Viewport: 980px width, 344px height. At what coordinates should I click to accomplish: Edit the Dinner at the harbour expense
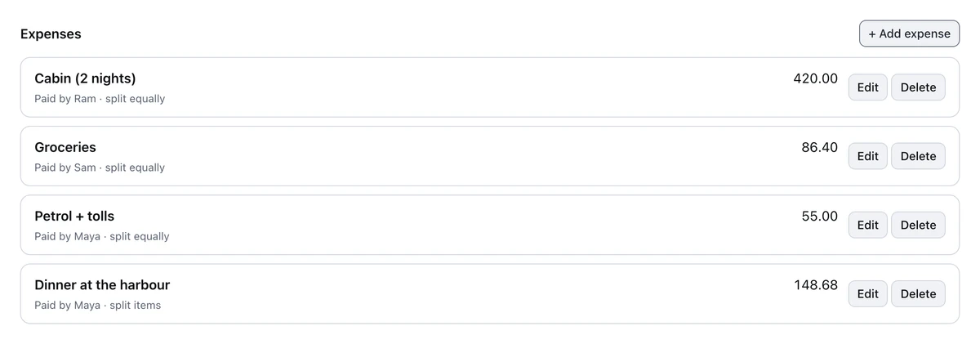[867, 293]
